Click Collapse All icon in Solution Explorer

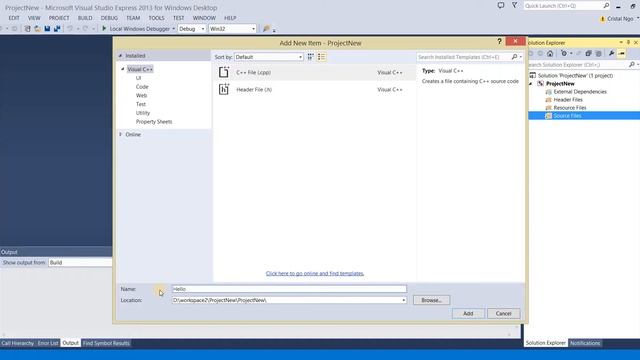(588, 53)
